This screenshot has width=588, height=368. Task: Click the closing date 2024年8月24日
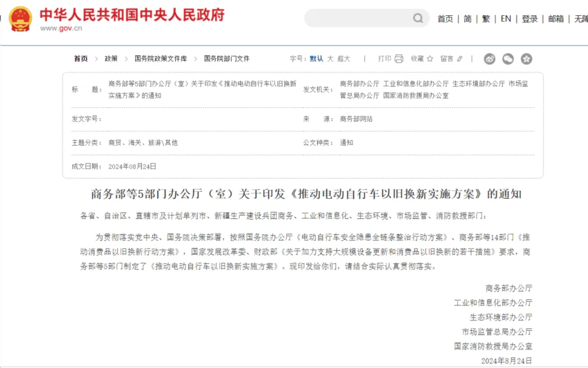(506, 361)
